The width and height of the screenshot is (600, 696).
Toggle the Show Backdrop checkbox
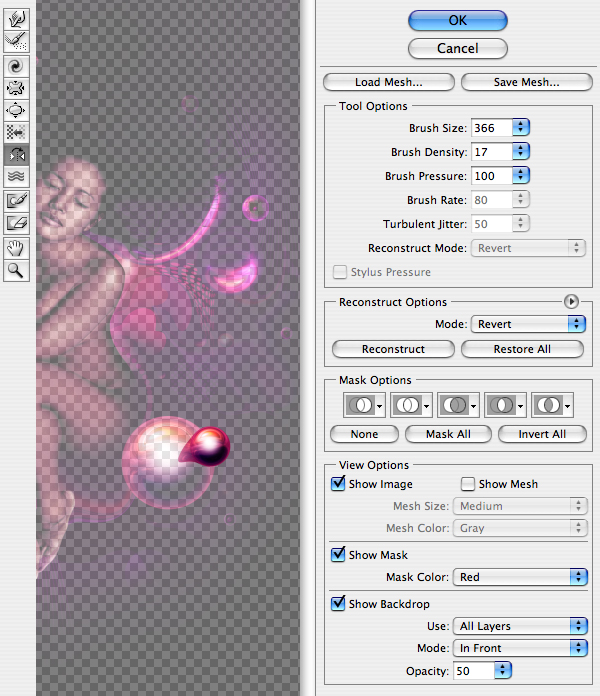[x=338, y=603]
